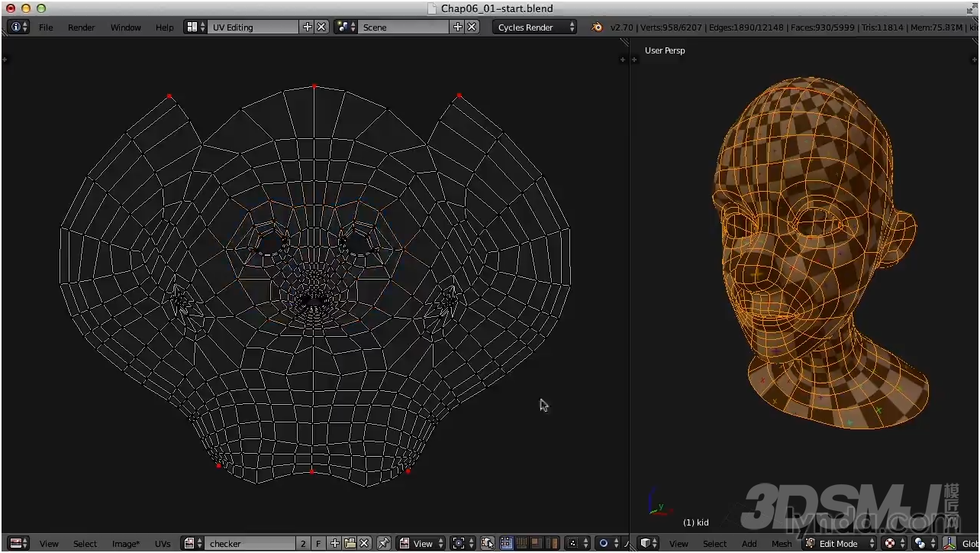Browse linked images icon next to checker
980x553 pixels.
coord(192,543)
